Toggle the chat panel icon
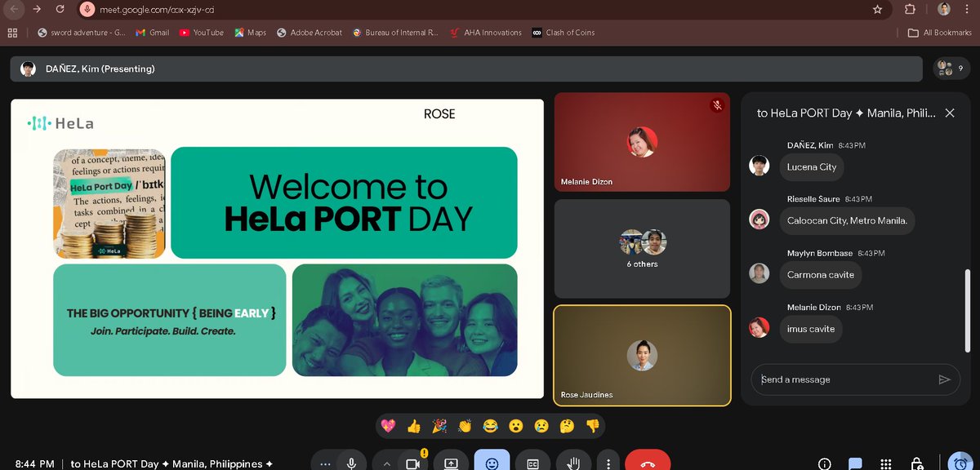980x470 pixels. (855, 463)
